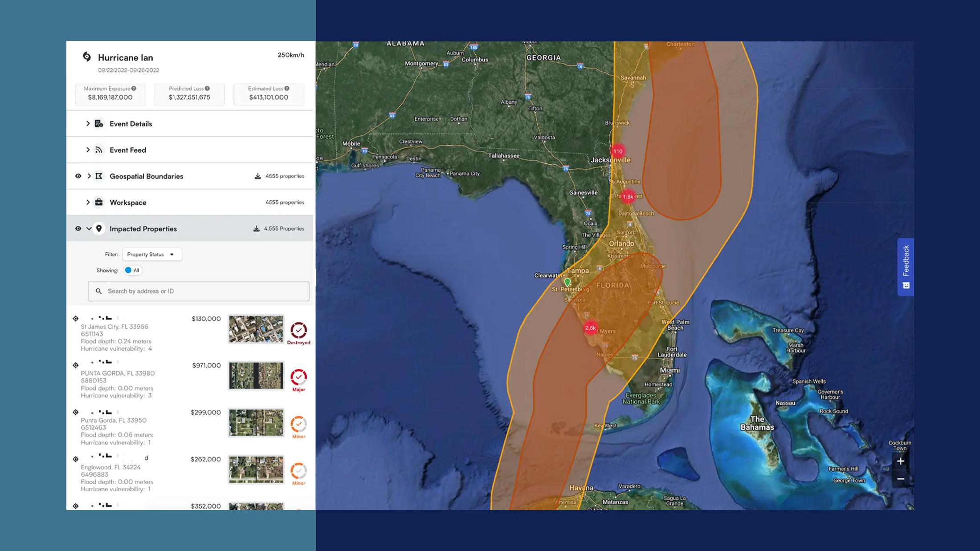Expand the Event Details section
Viewport: 980px width, 551px height.
click(x=88, y=124)
